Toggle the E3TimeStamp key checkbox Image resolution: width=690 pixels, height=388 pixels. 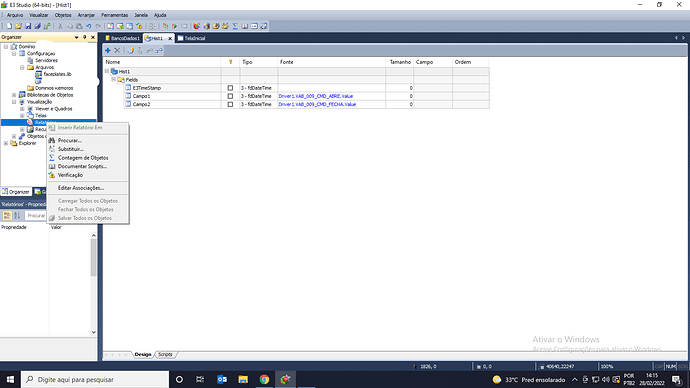pyautogui.click(x=230, y=88)
